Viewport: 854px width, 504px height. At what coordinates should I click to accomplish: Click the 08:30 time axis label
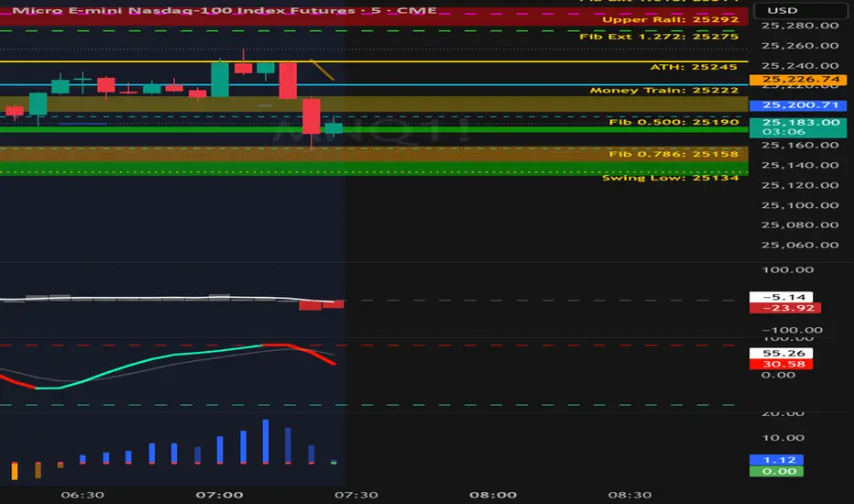tap(630, 495)
